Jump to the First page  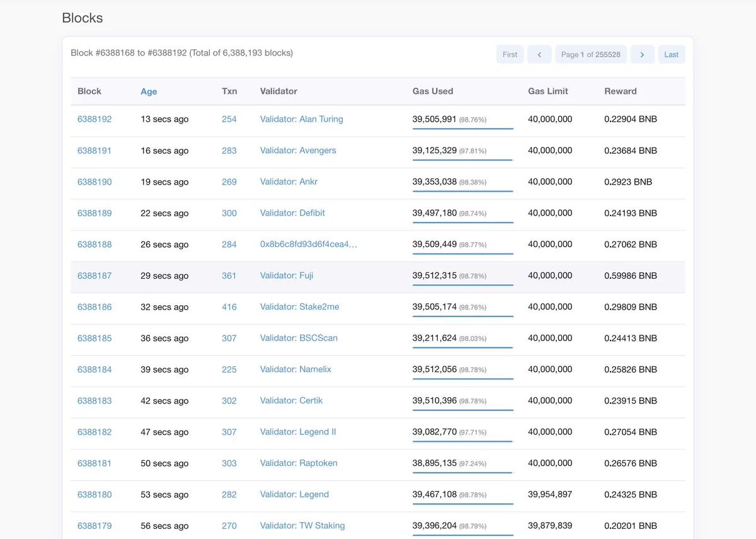(x=510, y=54)
